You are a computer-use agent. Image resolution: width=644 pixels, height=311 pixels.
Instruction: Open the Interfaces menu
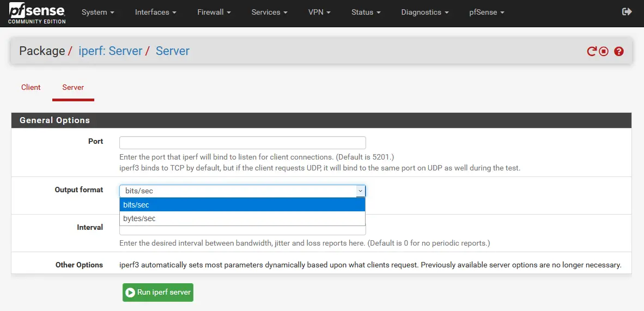(x=156, y=13)
